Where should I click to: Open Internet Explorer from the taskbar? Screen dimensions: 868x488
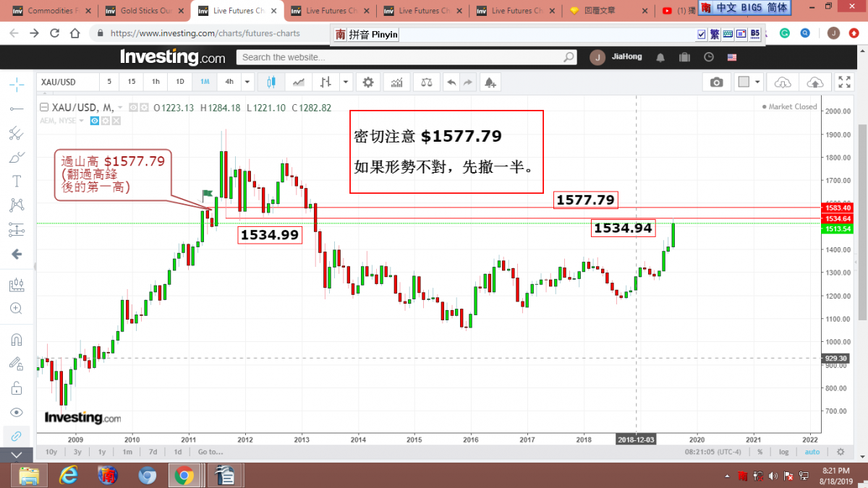tap(69, 474)
